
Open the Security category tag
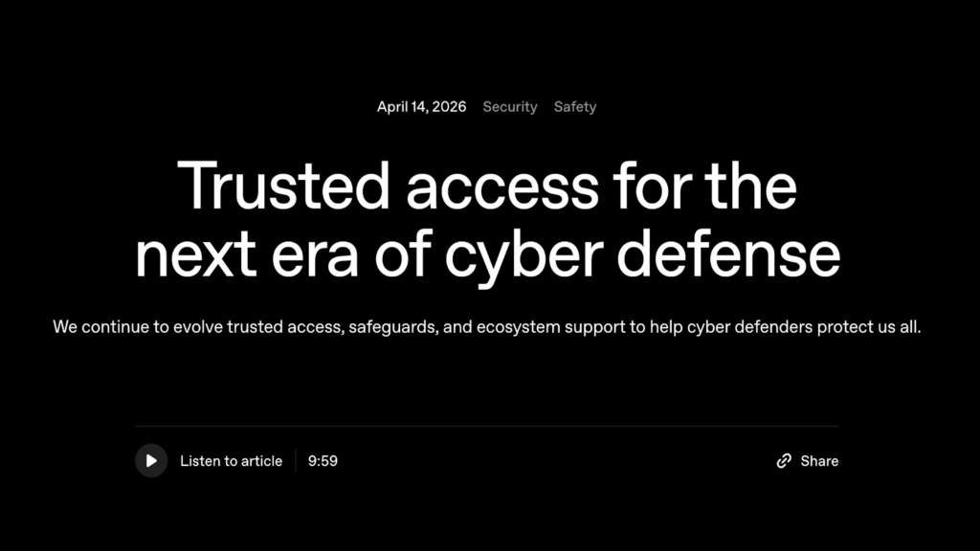click(x=510, y=107)
